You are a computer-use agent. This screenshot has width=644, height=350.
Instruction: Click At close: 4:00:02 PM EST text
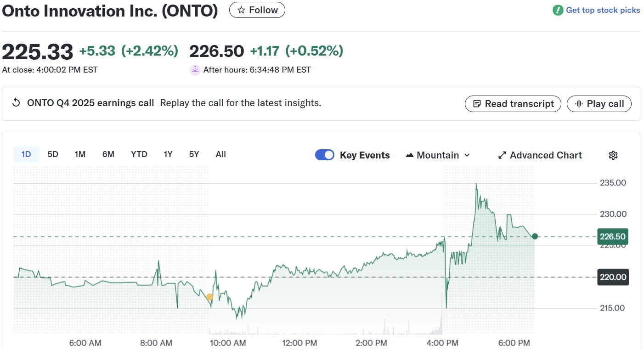click(50, 70)
